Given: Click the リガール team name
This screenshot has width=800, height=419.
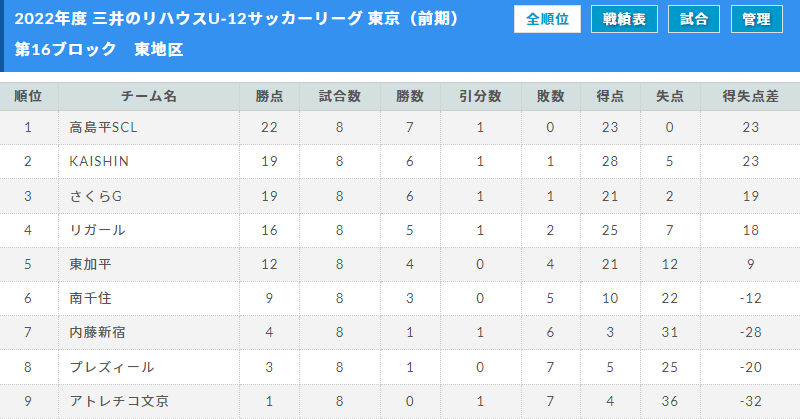Looking at the screenshot, I should pyautogui.click(x=97, y=230).
